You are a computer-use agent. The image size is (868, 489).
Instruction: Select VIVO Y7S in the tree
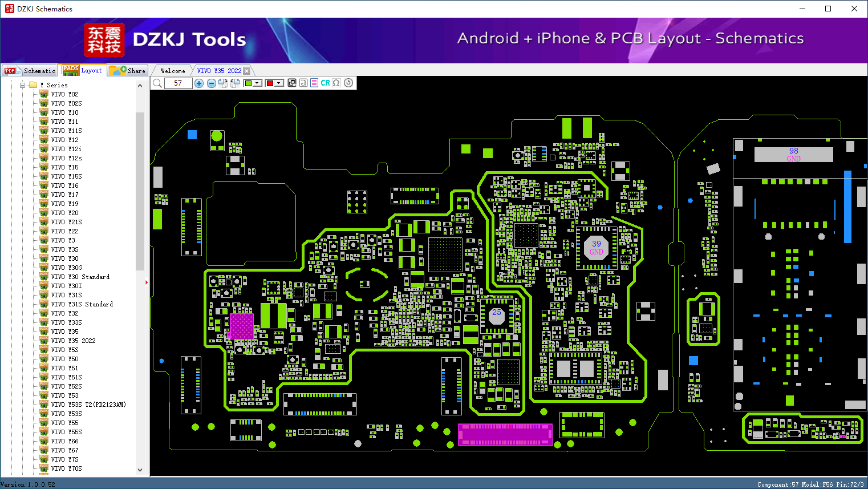(64, 459)
